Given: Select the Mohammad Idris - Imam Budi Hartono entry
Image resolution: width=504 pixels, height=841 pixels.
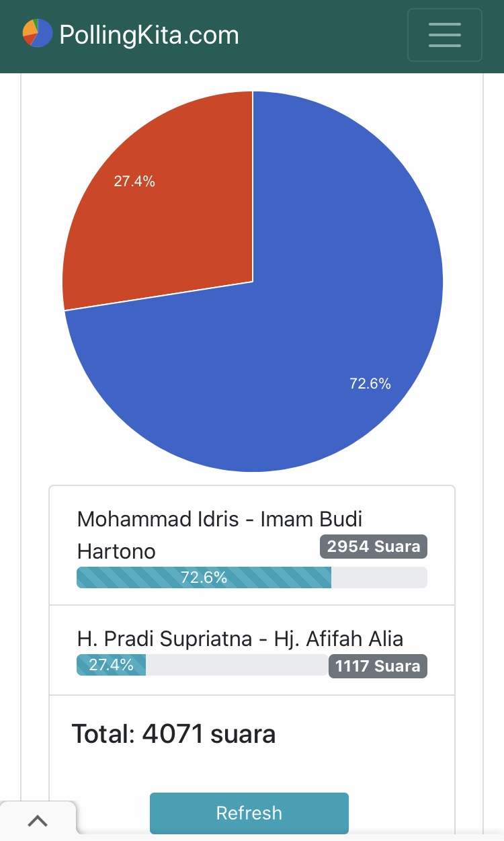Looking at the screenshot, I should pos(220,520).
